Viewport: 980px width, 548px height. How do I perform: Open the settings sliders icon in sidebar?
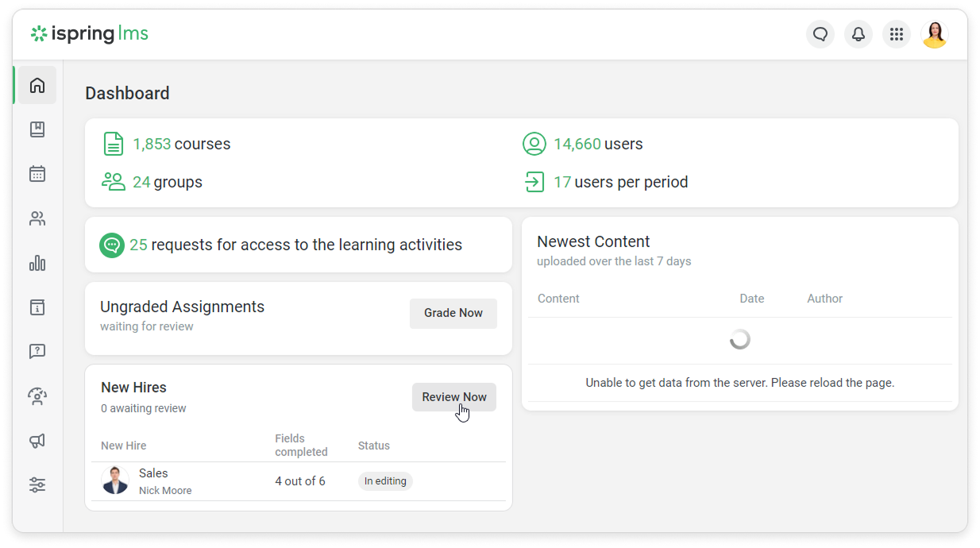tap(37, 484)
